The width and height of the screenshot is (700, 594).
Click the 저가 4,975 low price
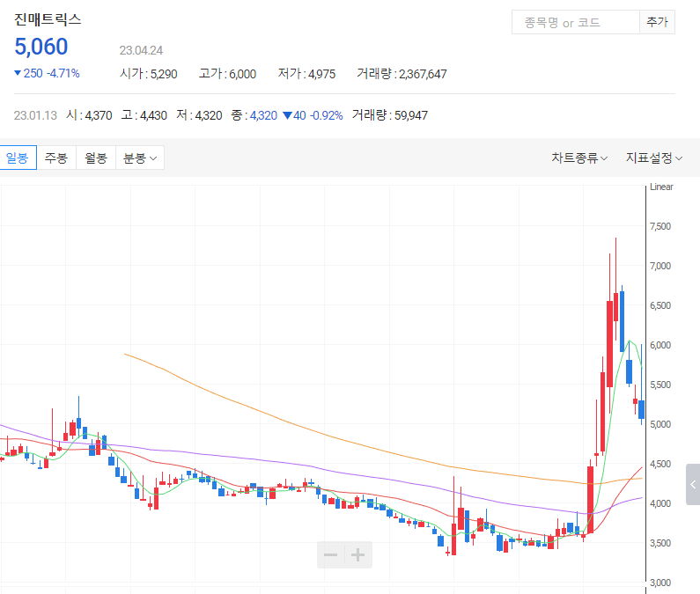coord(306,74)
